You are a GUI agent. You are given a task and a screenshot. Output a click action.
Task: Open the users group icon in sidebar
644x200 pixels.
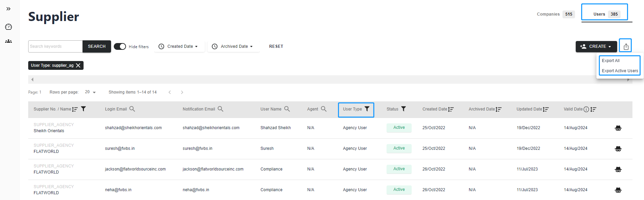[x=8, y=41]
